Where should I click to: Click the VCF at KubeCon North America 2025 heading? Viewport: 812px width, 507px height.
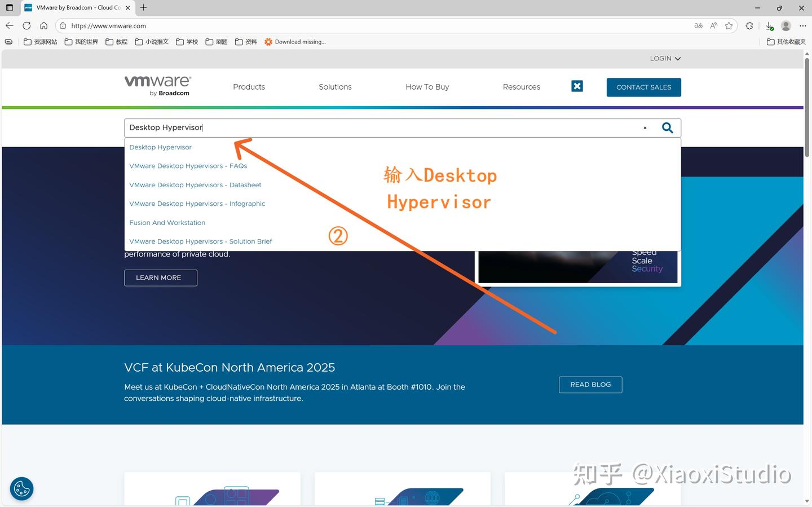pos(230,368)
